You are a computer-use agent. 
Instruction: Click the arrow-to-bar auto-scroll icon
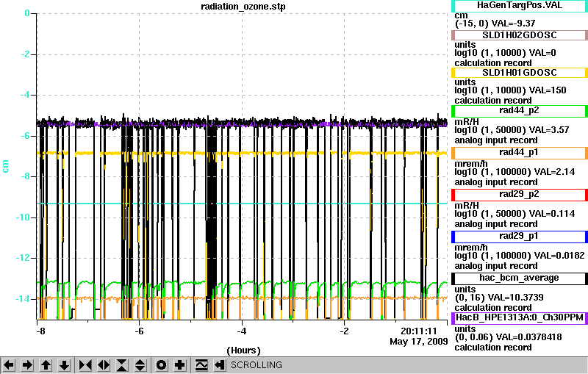point(220,364)
